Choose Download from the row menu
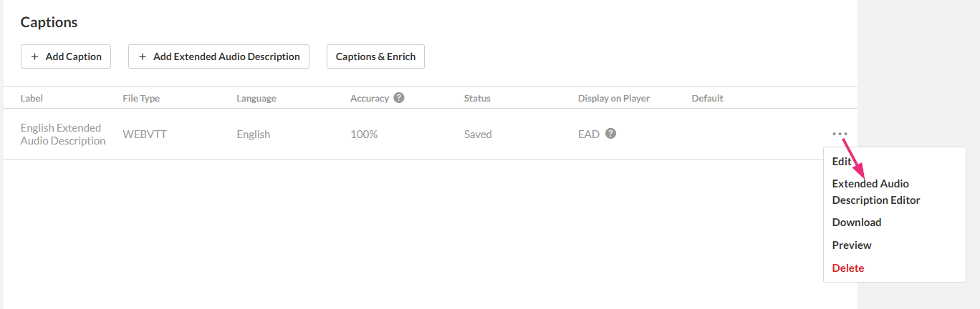 click(857, 222)
